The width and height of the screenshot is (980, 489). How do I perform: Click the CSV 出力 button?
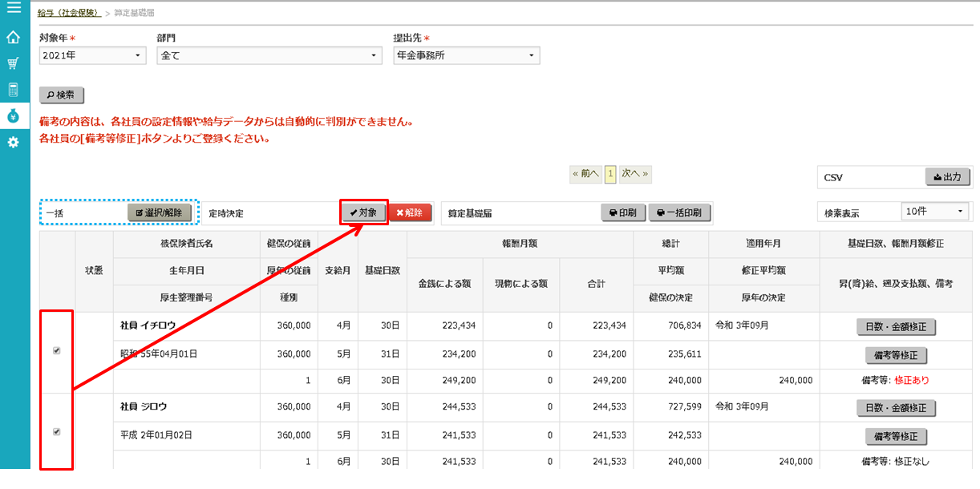tap(947, 177)
